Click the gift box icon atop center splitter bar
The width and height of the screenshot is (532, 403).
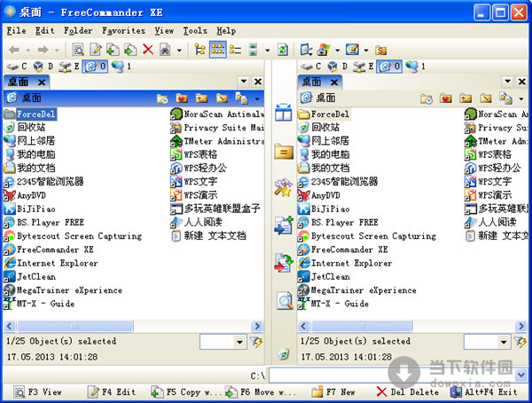[x=283, y=113]
